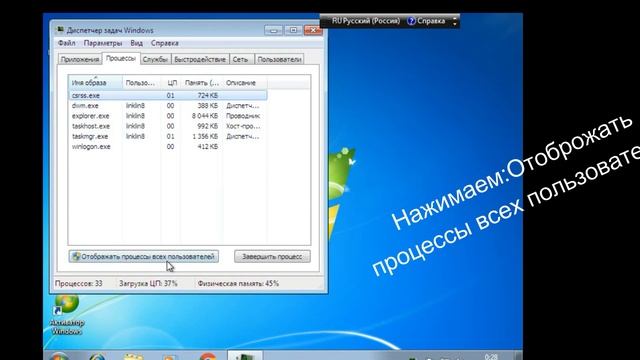The width and height of the screenshot is (640, 360).
Task: Open the Справка menu in Task Manager
Action: tap(164, 43)
